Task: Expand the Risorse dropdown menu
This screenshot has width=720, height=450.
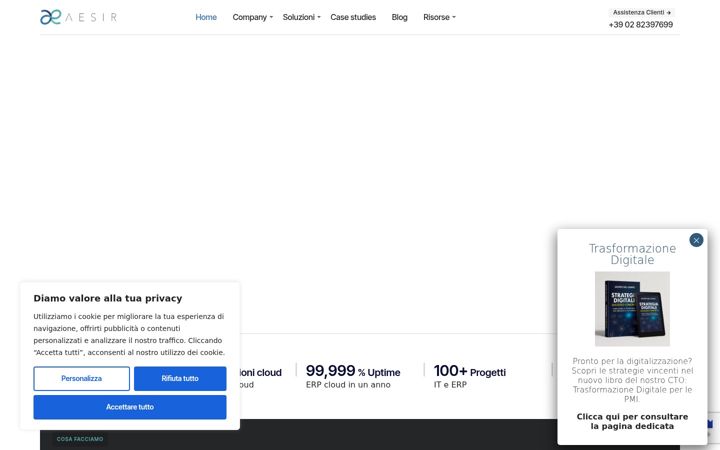Action: (439, 17)
